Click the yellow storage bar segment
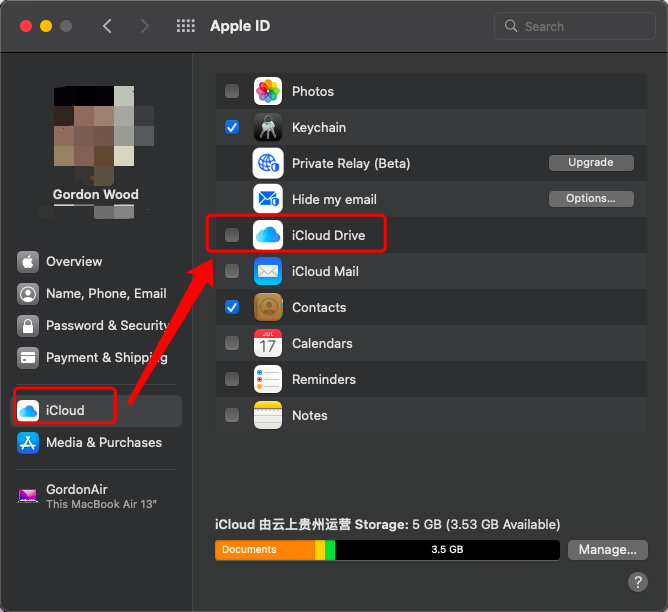 click(320, 550)
